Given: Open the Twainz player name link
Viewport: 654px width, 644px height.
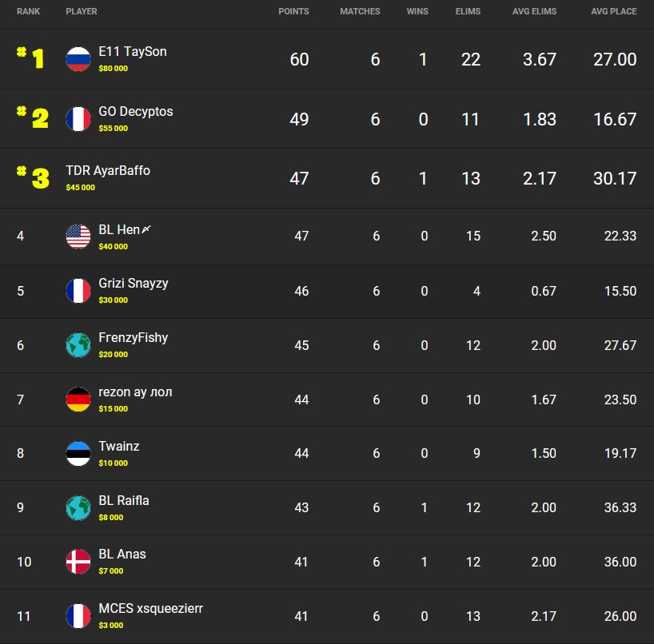Looking at the screenshot, I should click(x=119, y=447).
